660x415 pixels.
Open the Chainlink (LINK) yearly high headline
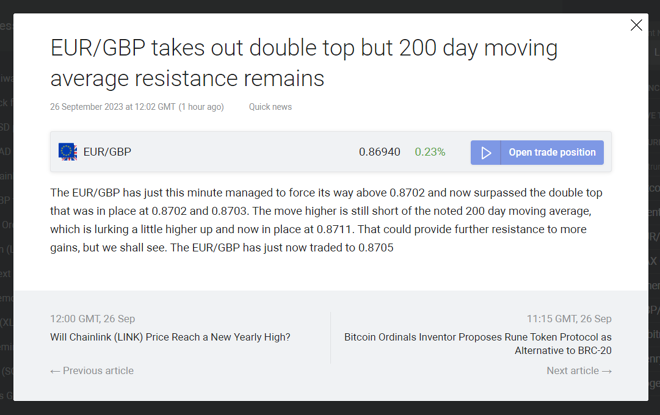(170, 337)
